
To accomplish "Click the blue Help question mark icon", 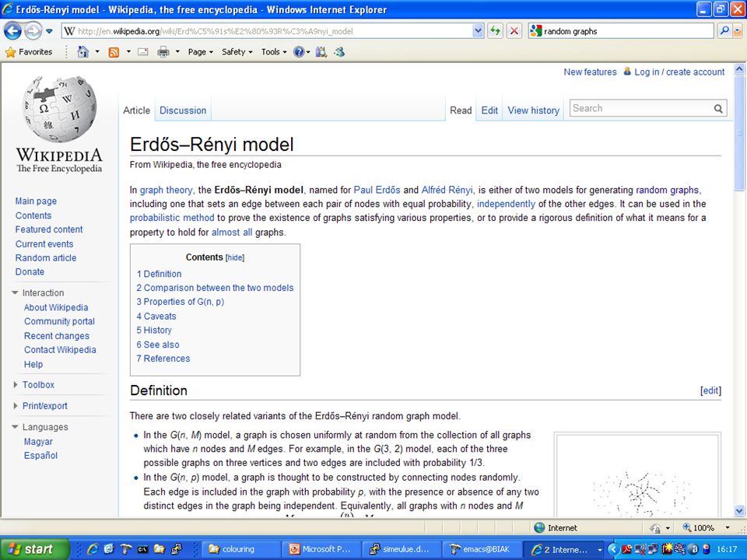I will (x=299, y=52).
